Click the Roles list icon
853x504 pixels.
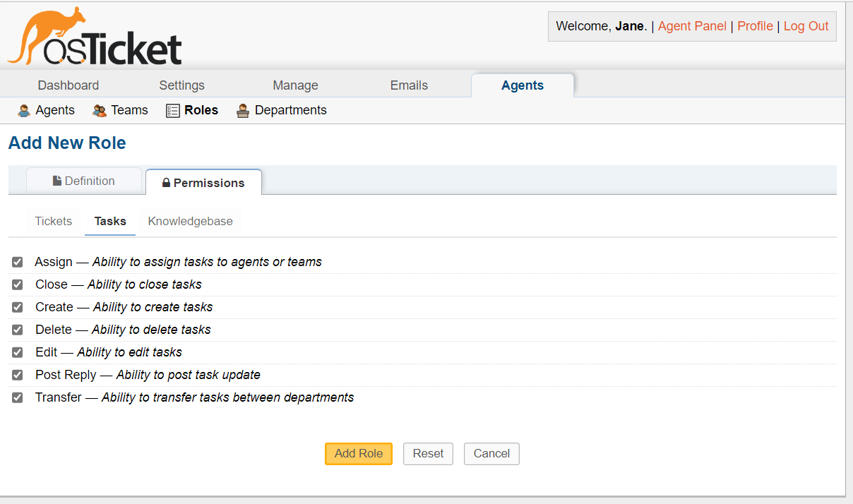click(172, 110)
